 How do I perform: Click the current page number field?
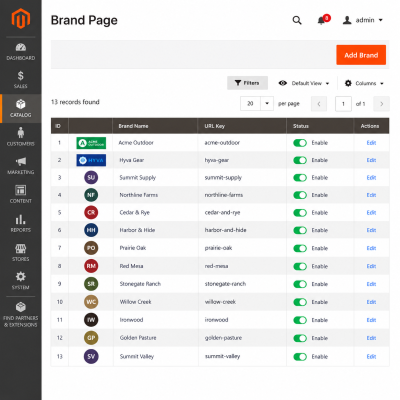pos(343,104)
